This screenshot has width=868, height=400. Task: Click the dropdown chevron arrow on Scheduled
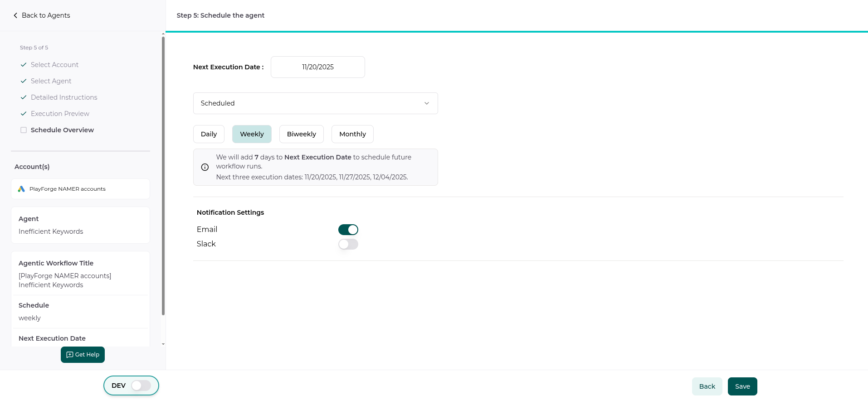click(426, 103)
